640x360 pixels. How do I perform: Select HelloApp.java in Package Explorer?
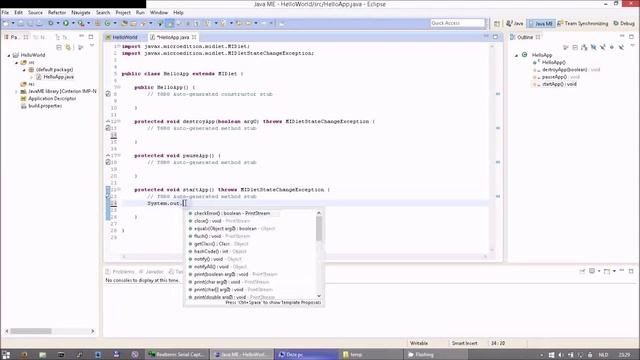point(55,77)
